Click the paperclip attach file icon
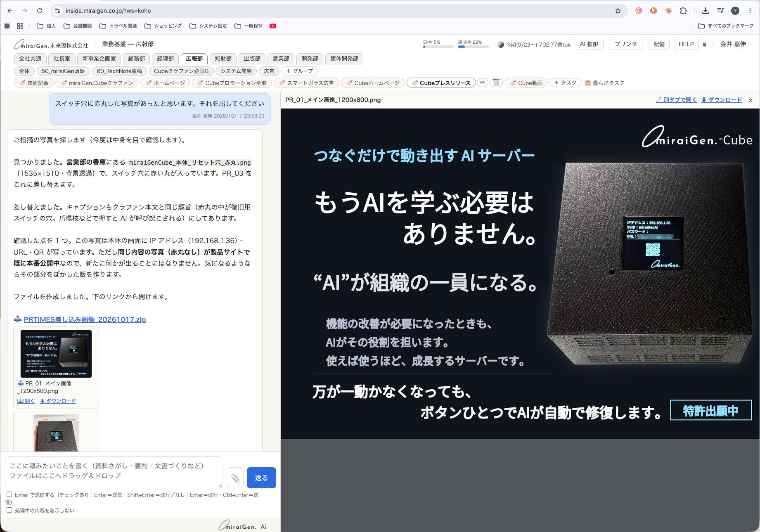Screen dimensions: 760x532 click(235, 478)
